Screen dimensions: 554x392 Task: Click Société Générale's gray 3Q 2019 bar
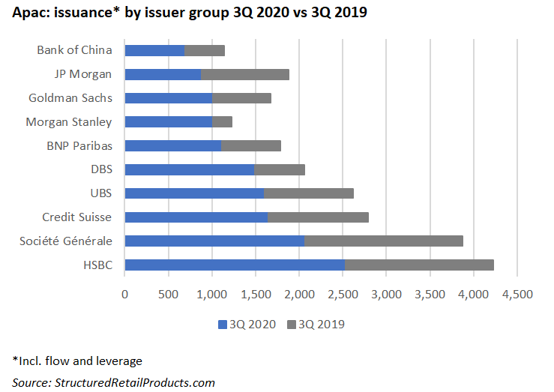[384, 241]
